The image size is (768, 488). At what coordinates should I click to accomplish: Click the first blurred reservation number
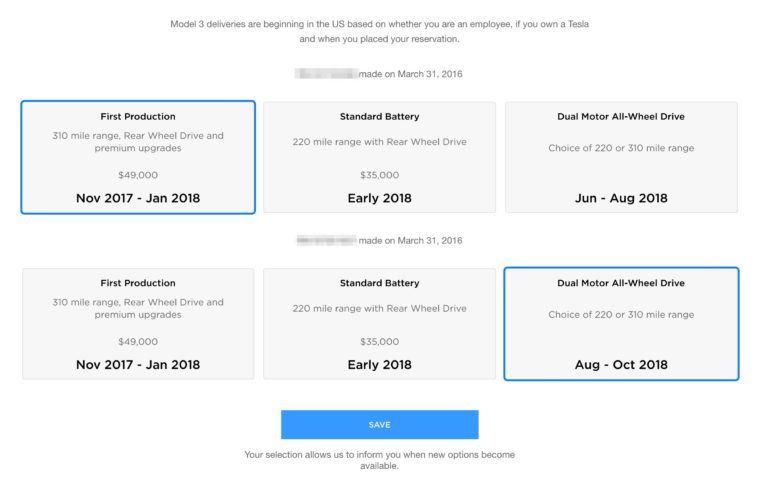327,74
